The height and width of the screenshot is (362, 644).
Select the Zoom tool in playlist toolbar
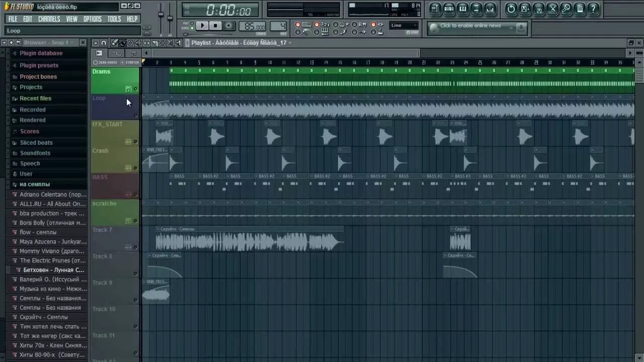coord(170,43)
